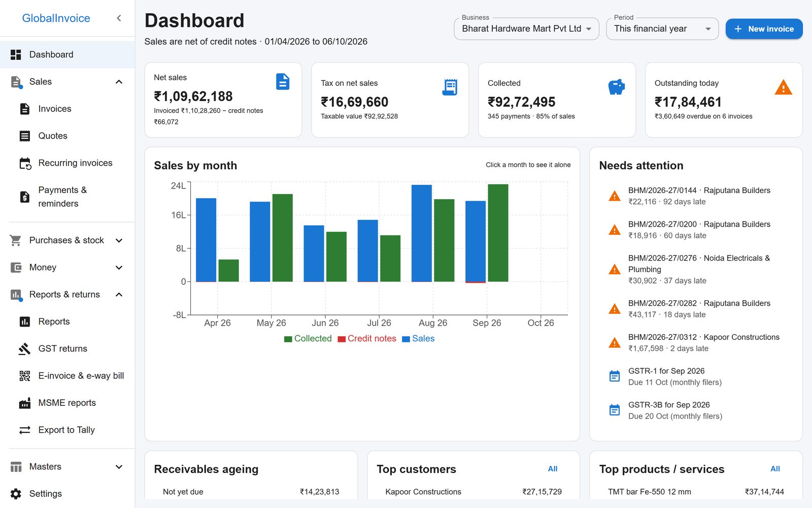Screen dimensions: 812x508
Task: Open Export to Tally page
Action: 67,430
